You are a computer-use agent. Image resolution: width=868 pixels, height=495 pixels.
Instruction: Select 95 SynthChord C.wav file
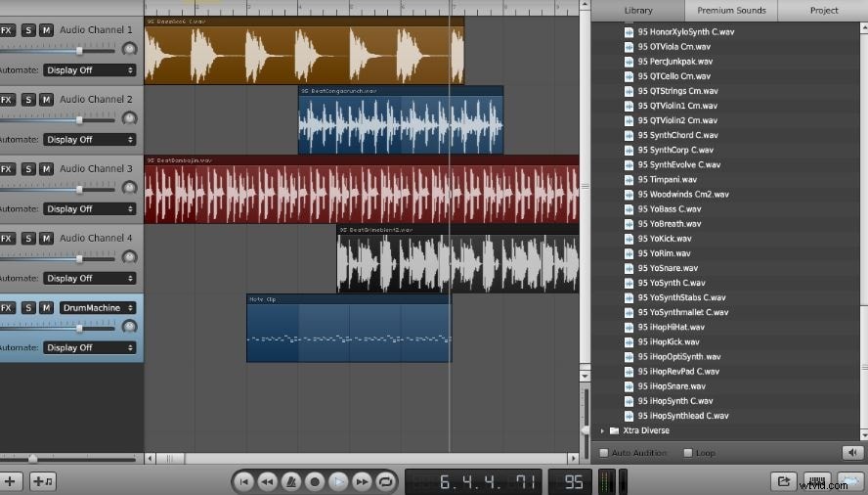[677, 135]
